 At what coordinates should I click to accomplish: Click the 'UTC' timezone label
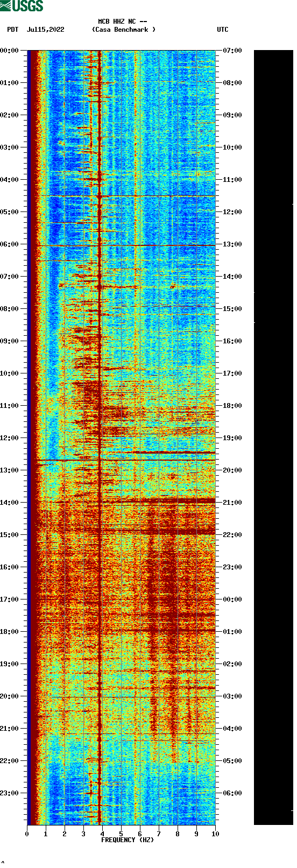(223, 30)
